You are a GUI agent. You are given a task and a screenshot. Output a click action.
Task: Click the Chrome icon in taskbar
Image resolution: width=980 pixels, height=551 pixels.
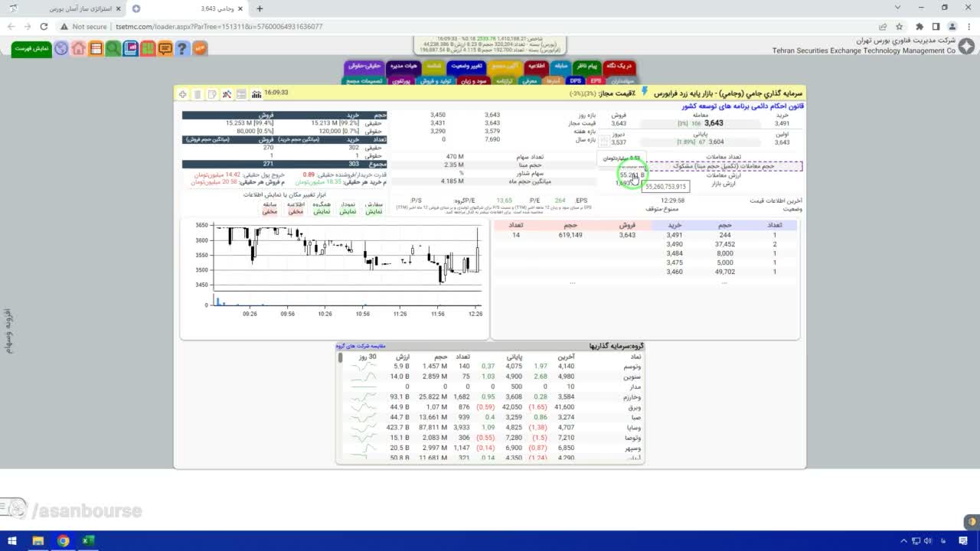point(63,541)
